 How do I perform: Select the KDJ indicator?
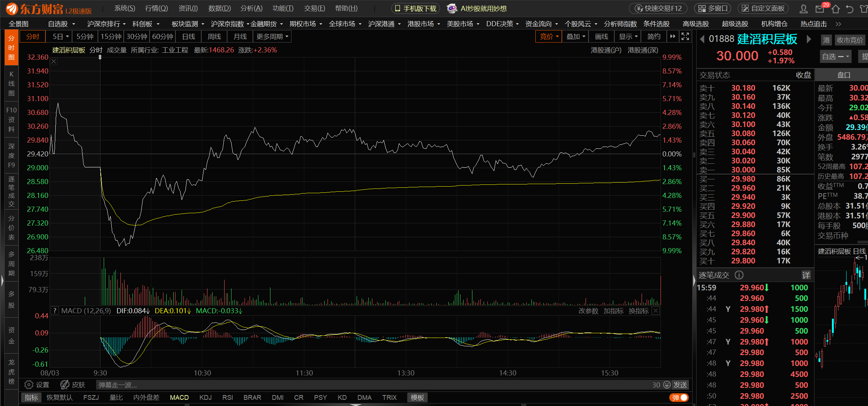pyautogui.click(x=206, y=398)
